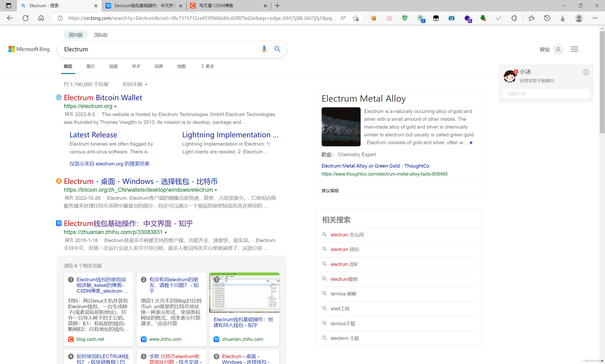Open the browser settings ellipsis menu

pos(595,18)
